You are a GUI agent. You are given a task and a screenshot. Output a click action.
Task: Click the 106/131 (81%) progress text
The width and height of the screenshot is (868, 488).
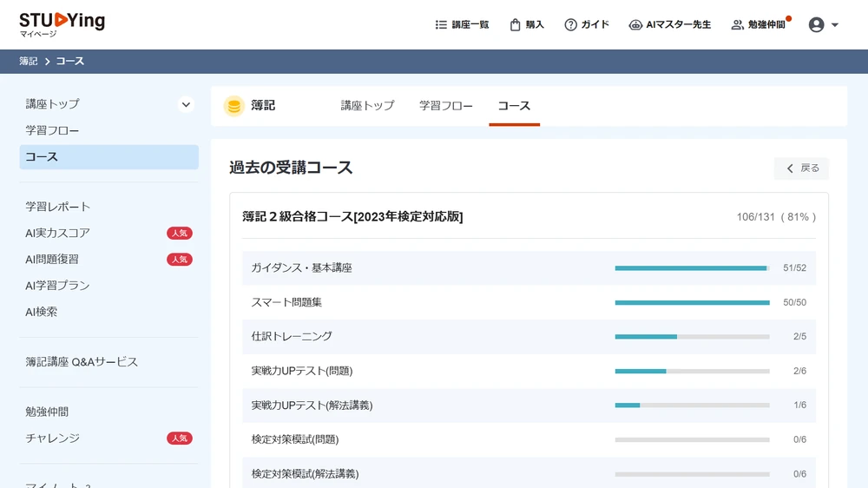point(776,217)
